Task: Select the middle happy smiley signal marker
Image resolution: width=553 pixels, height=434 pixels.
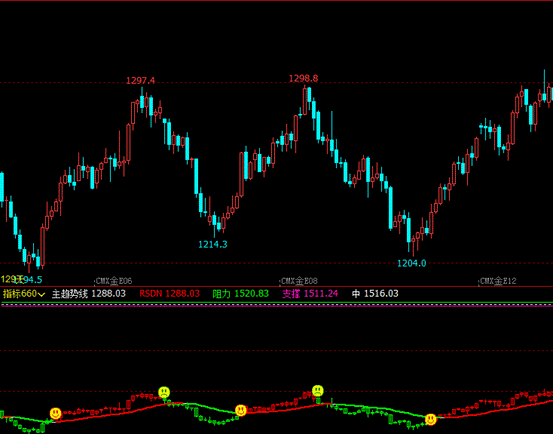Action: click(x=241, y=410)
